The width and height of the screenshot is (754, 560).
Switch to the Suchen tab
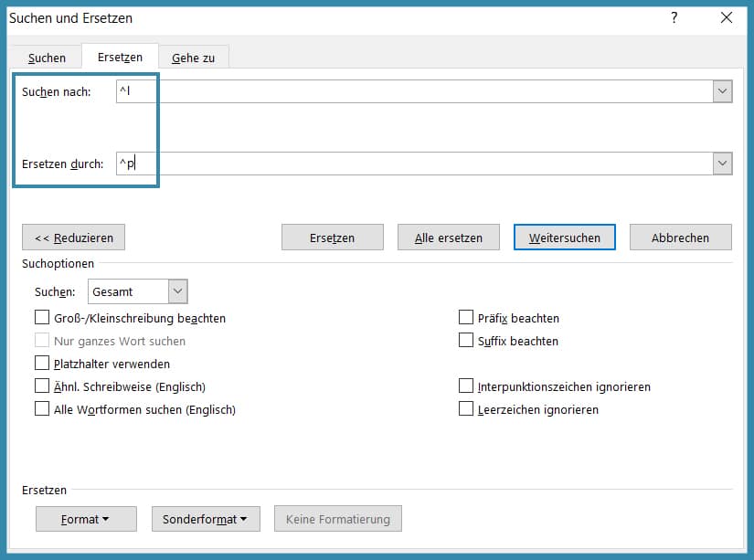pos(47,58)
